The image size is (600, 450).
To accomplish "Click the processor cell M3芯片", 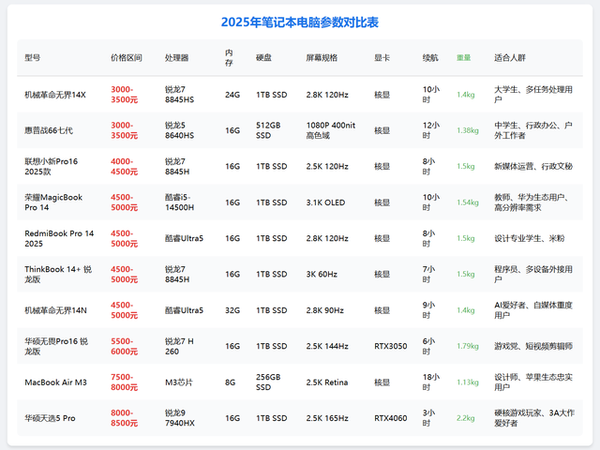I will (x=179, y=382).
